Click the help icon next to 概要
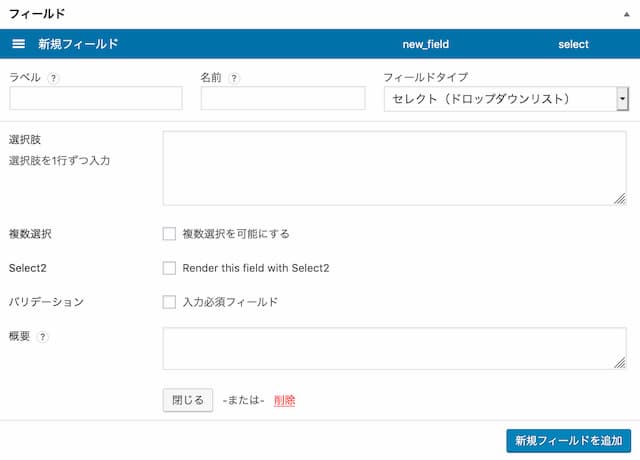 click(x=42, y=337)
